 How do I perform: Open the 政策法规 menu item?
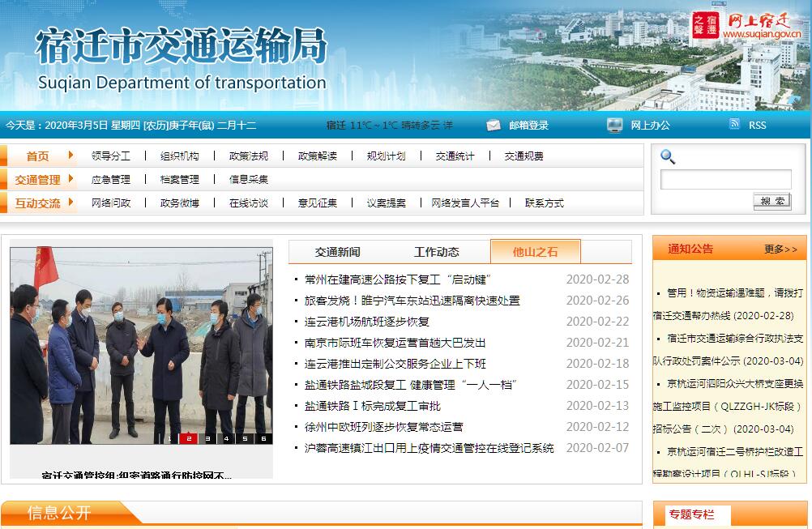pyautogui.click(x=249, y=156)
